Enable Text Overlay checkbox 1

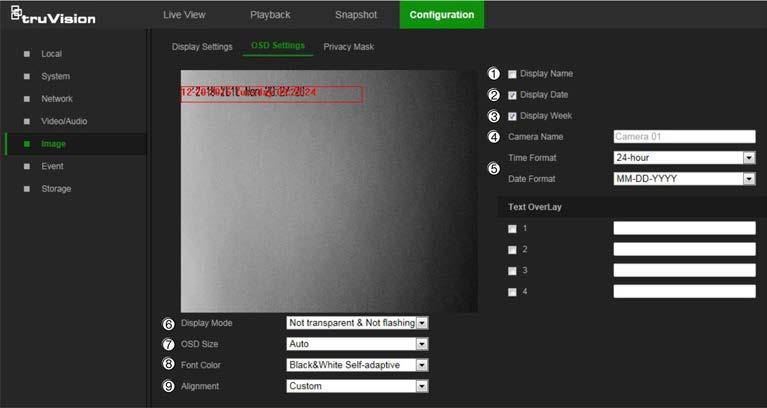(x=512, y=229)
